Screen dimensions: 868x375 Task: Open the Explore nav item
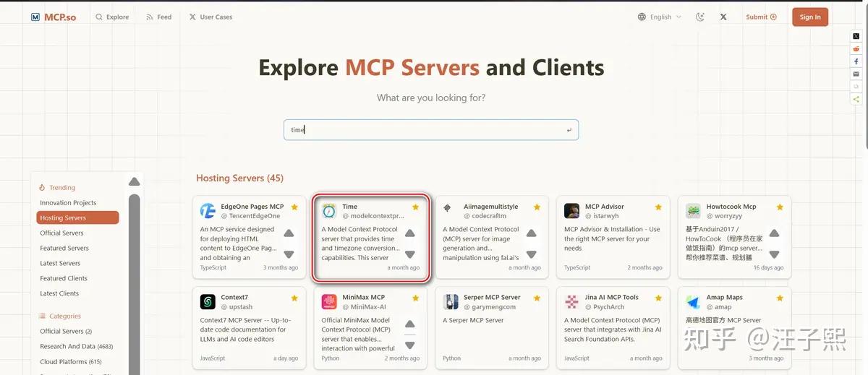pos(112,17)
